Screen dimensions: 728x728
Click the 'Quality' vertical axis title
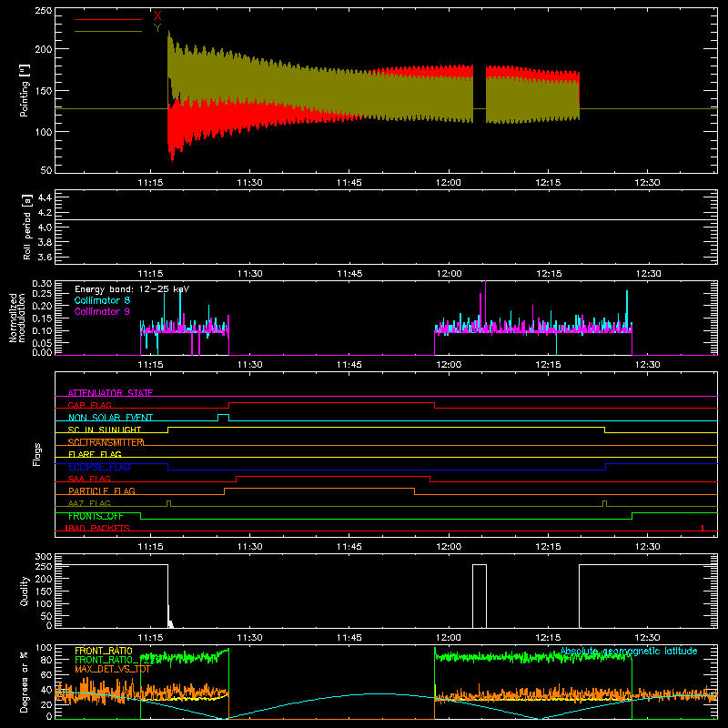[24, 591]
